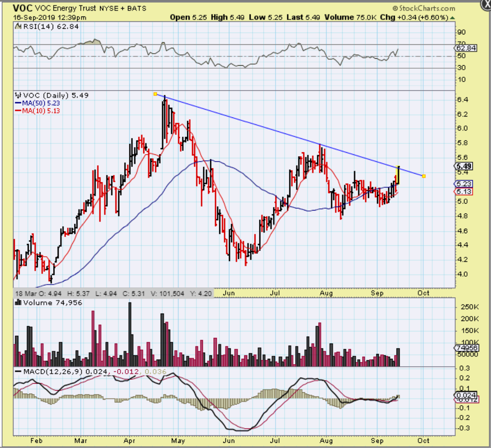Select the trendline's yellow handle near April peak
491x448 pixels.
click(x=155, y=94)
